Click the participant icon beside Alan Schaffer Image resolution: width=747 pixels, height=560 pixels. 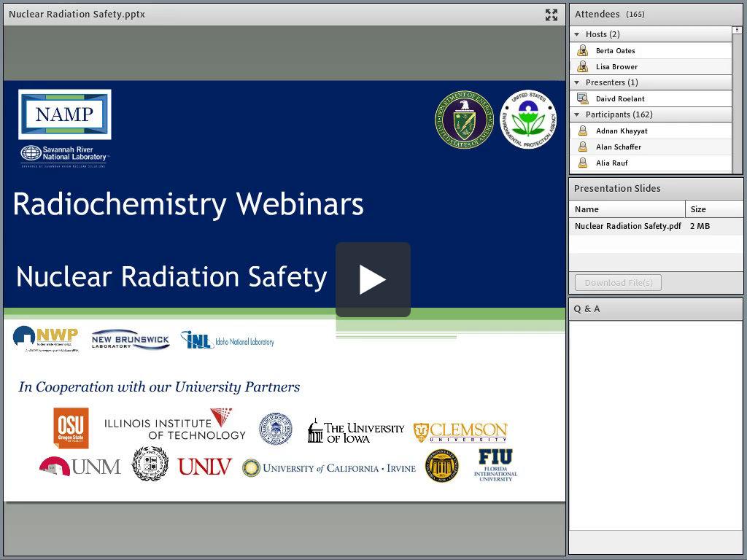point(582,147)
